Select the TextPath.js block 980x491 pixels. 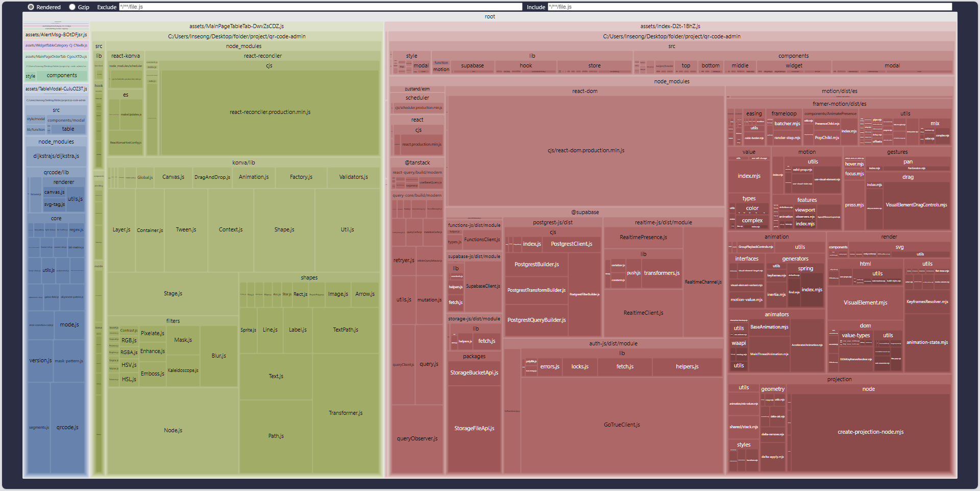pyautogui.click(x=346, y=330)
